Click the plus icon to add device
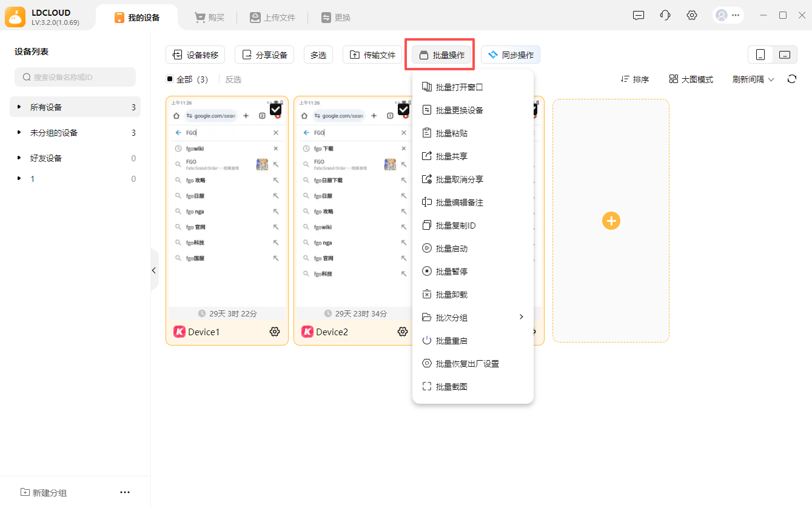The width and height of the screenshot is (812, 508). (611, 221)
